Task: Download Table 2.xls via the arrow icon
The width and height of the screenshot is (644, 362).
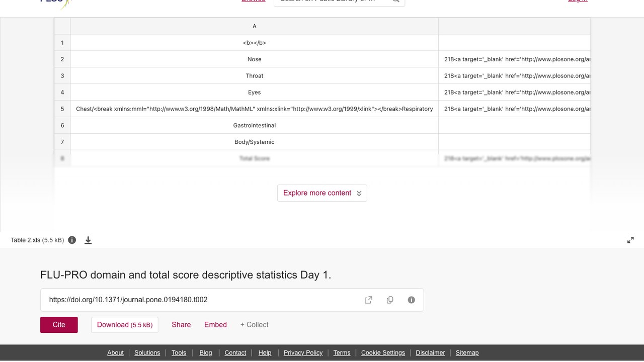Action: point(88,240)
